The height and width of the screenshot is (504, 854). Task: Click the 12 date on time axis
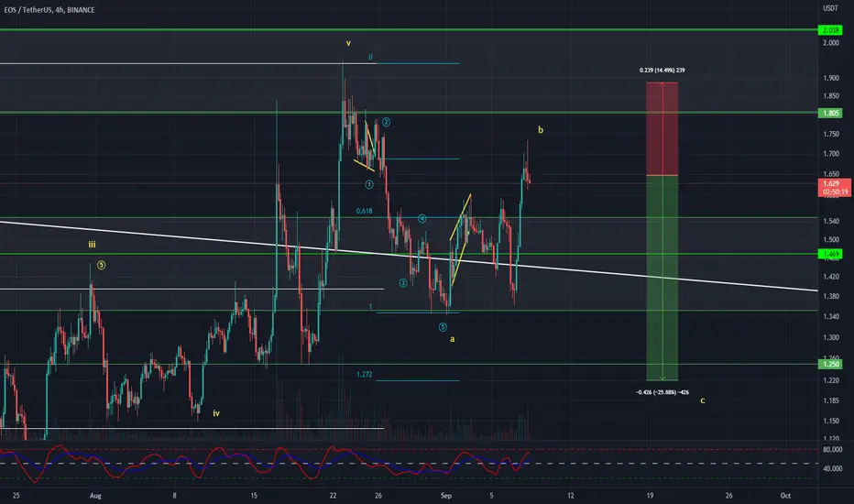click(x=571, y=496)
